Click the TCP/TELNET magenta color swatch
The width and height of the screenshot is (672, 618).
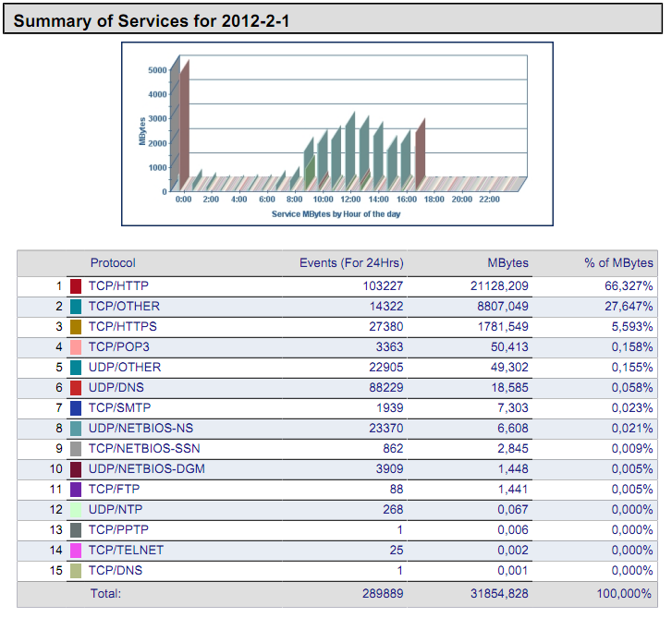click(76, 551)
